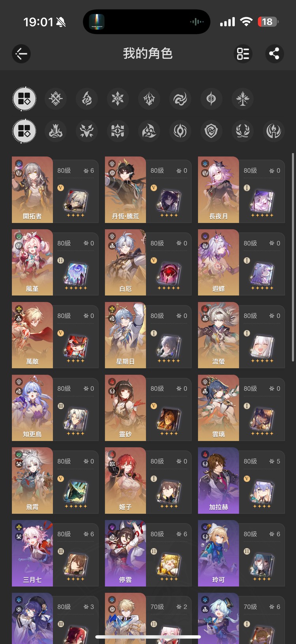Open 丹恆·騰荒 character portrait
This screenshot has width=296, height=644.
click(x=126, y=190)
